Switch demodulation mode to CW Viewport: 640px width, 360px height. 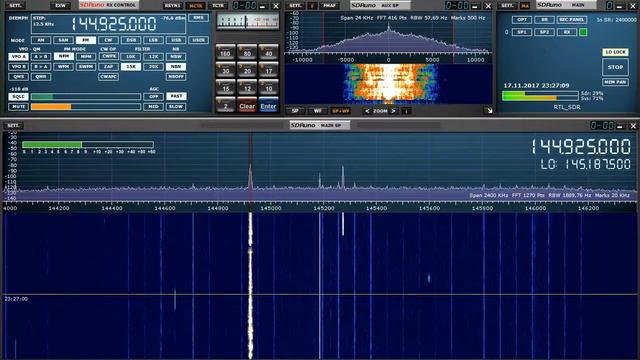pyautogui.click(x=108, y=40)
